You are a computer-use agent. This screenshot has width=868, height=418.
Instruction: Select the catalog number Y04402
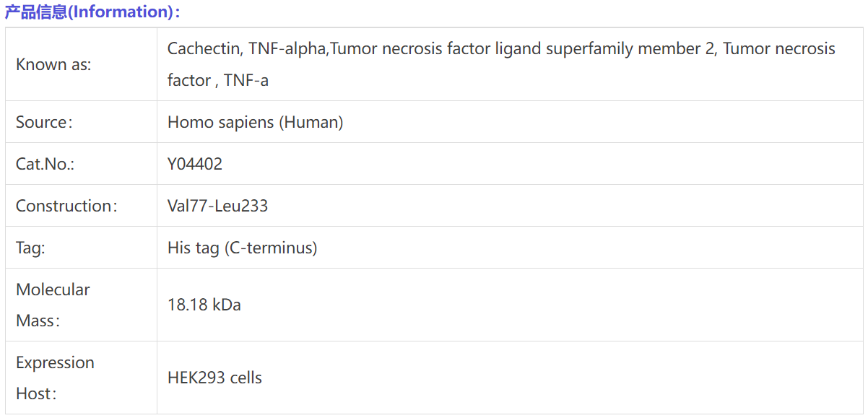click(195, 164)
